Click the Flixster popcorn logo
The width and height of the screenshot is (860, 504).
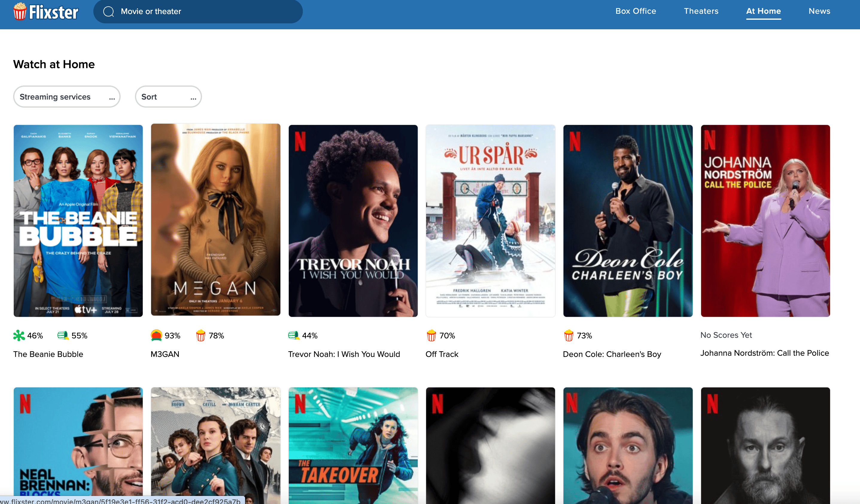(x=20, y=12)
